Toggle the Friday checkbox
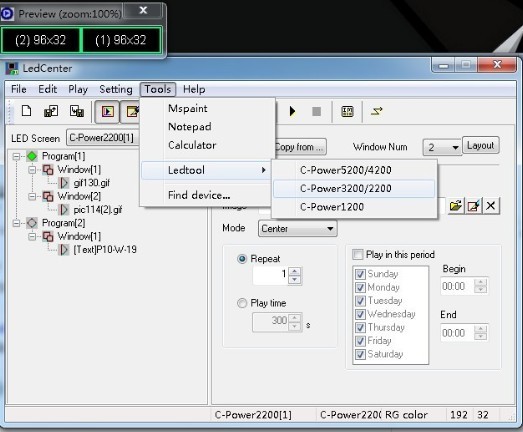This screenshot has width=523, height=432. click(x=360, y=341)
